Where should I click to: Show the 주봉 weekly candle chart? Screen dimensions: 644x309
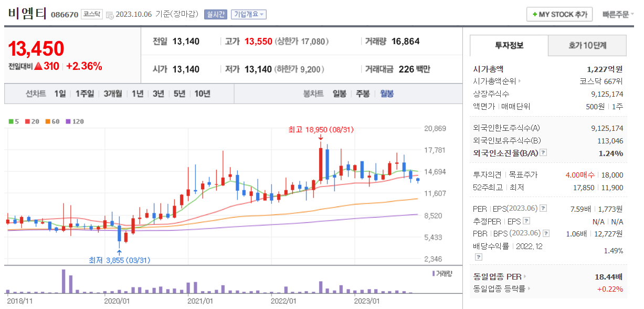click(x=363, y=94)
